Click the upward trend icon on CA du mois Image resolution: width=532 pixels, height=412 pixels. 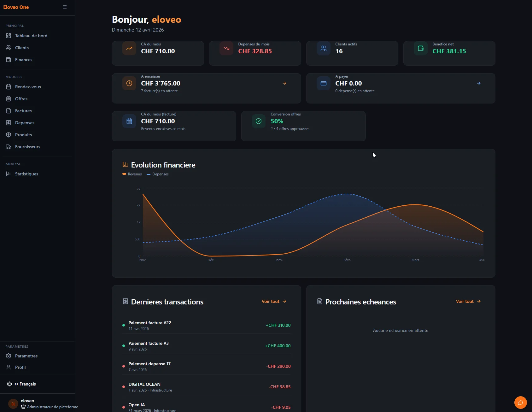tap(129, 49)
